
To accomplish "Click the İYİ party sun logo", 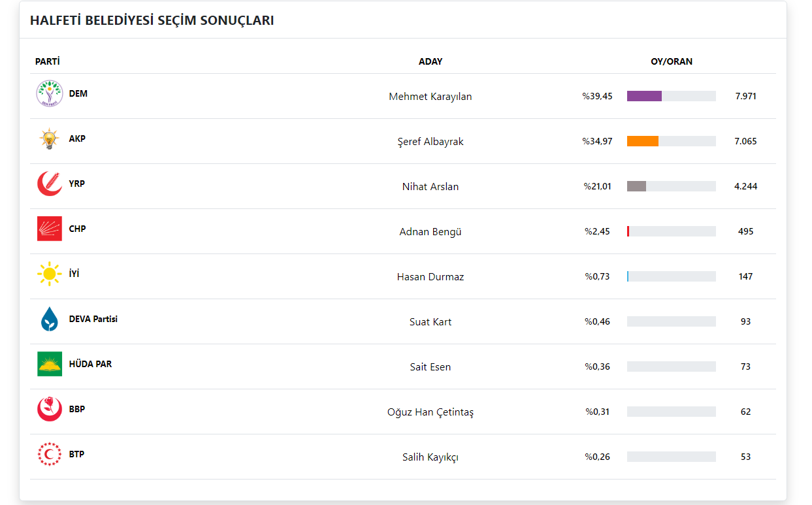I will tap(49, 274).
